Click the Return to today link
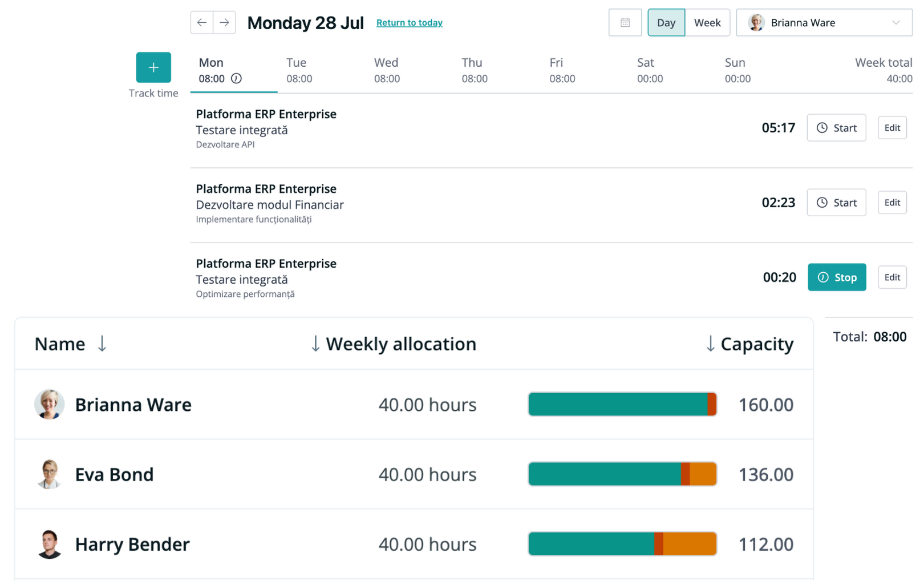Image resolution: width=924 pixels, height=581 pixels. coord(410,23)
